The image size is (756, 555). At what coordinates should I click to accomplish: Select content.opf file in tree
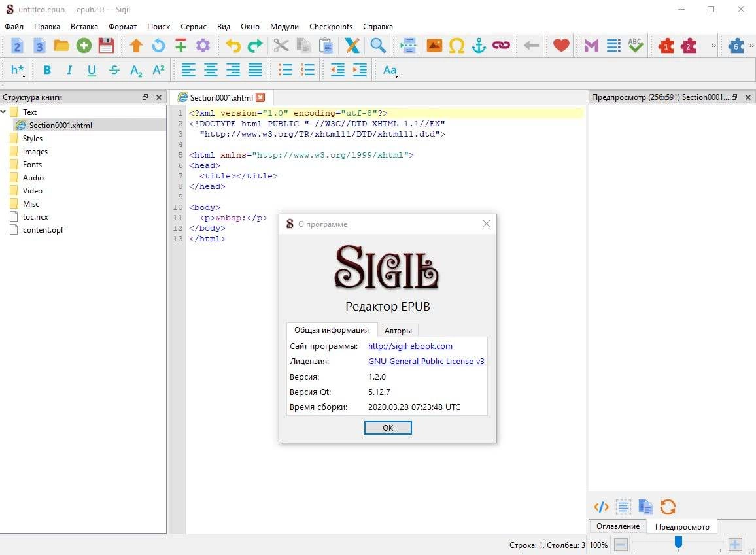click(x=43, y=230)
